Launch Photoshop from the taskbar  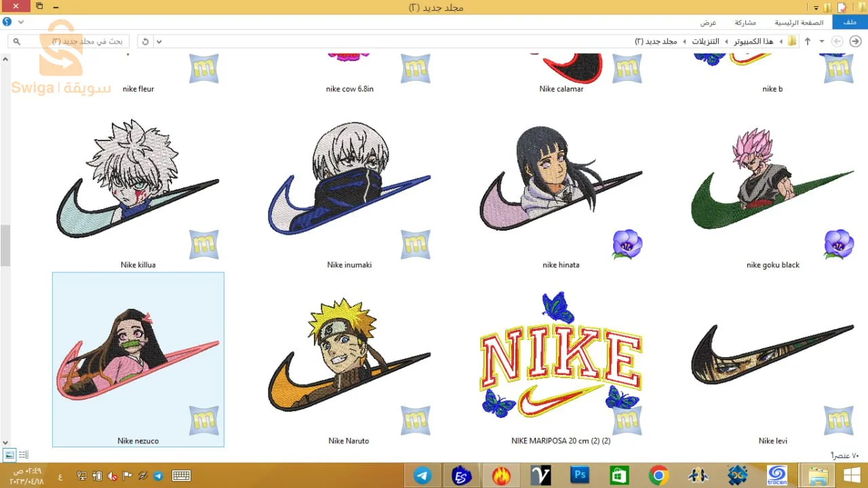click(x=580, y=475)
